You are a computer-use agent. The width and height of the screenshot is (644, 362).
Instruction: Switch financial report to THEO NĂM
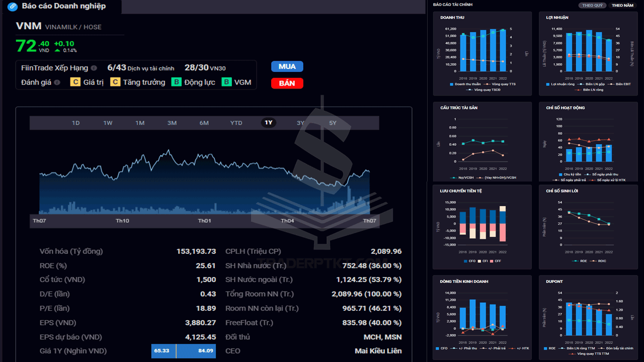point(622,6)
